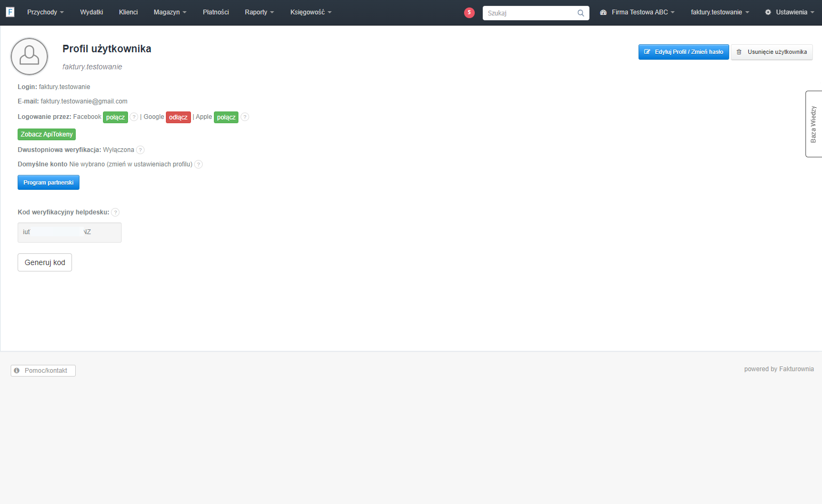Expand the Magazyn dropdown menu
The height and width of the screenshot is (504, 822).
[x=170, y=12]
